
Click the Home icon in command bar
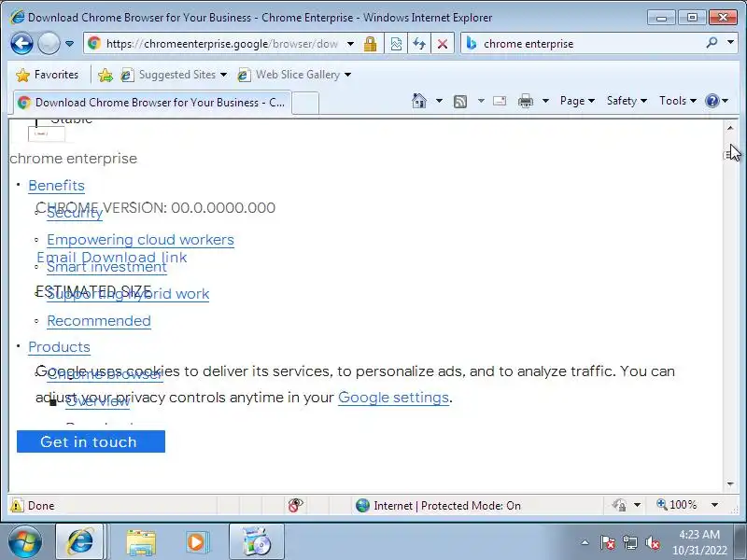pyautogui.click(x=419, y=101)
